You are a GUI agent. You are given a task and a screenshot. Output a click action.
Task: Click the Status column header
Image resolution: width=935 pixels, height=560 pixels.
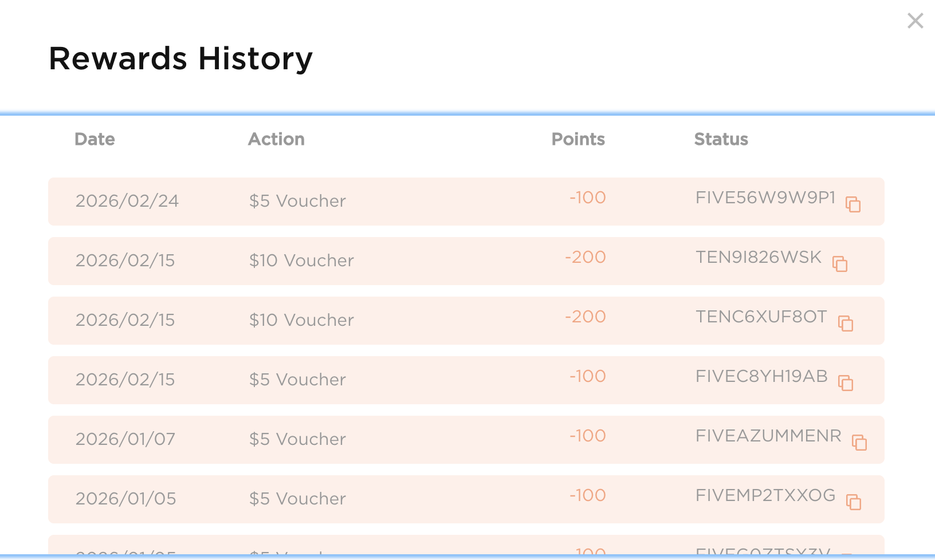[721, 139]
